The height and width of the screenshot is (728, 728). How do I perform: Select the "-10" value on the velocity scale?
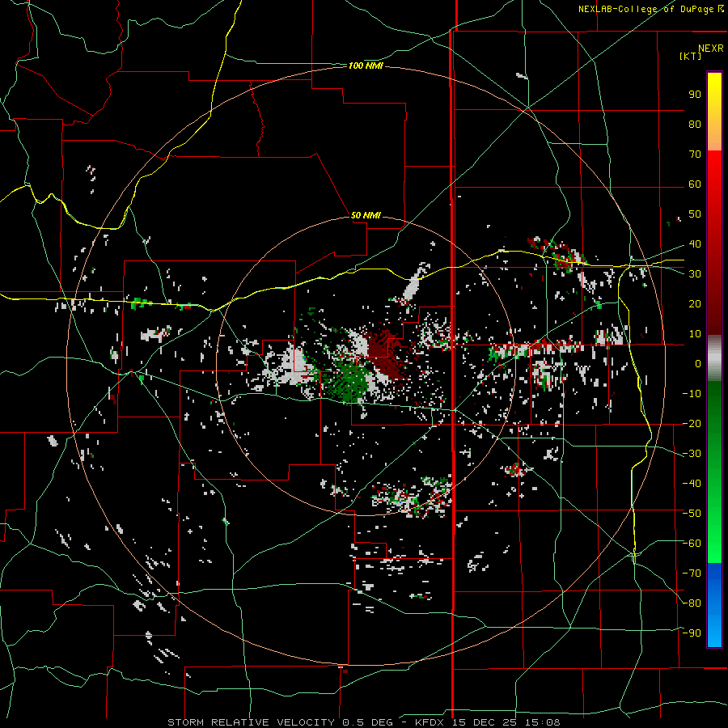pos(692,394)
